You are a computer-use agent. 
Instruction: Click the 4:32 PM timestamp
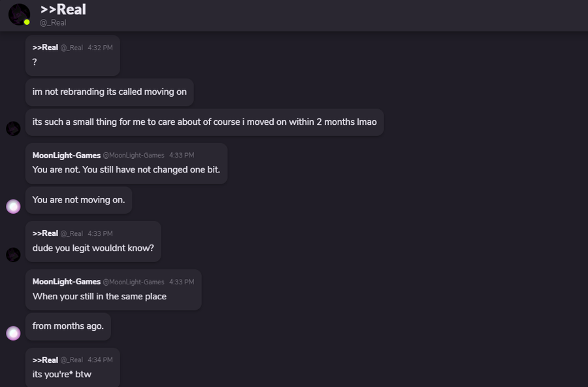100,48
